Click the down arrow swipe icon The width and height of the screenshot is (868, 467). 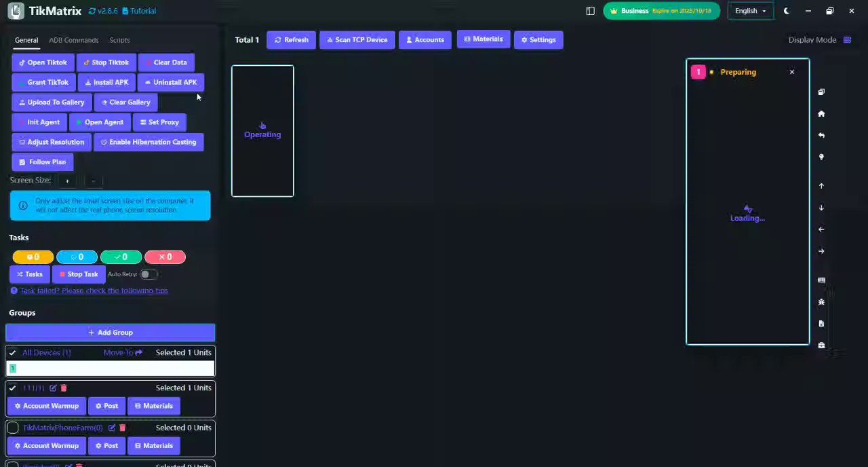click(x=821, y=208)
